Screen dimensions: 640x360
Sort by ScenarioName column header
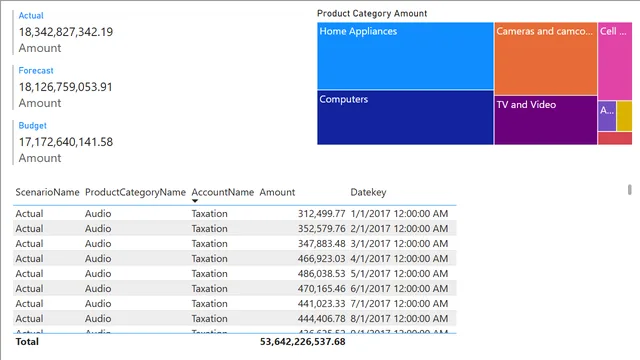pyautogui.click(x=47, y=192)
